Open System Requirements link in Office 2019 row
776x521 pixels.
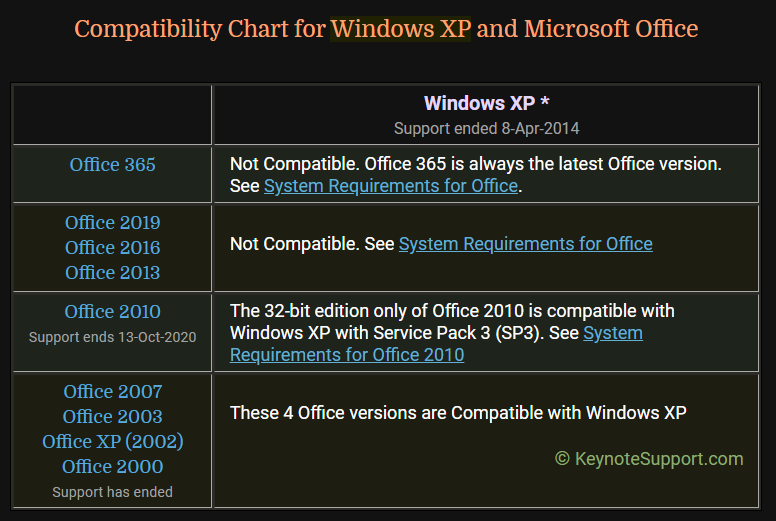(x=525, y=244)
